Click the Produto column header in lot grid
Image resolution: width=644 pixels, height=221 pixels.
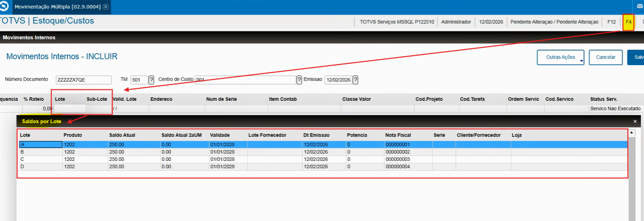coord(73,135)
